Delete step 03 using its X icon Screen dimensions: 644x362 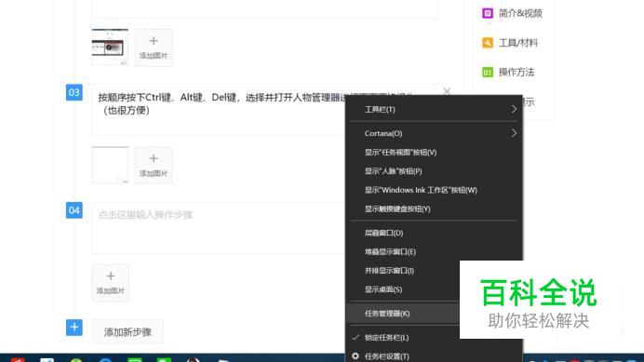pyautogui.click(x=447, y=91)
